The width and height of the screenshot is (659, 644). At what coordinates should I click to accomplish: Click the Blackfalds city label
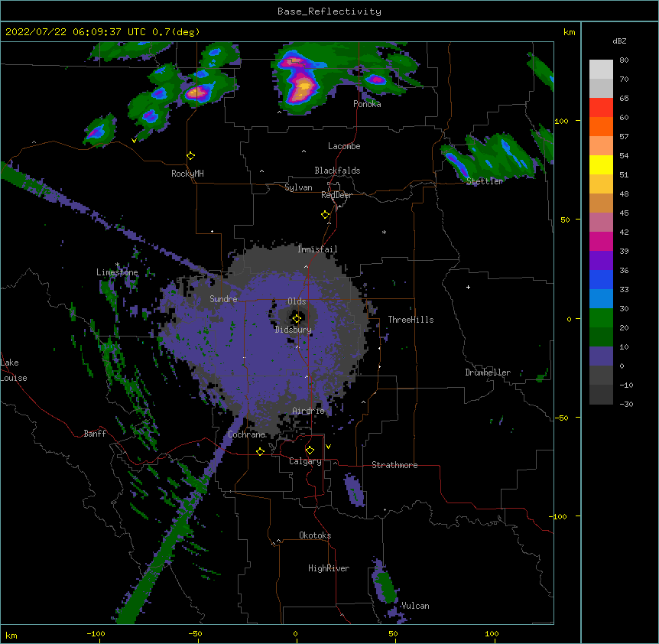click(337, 171)
